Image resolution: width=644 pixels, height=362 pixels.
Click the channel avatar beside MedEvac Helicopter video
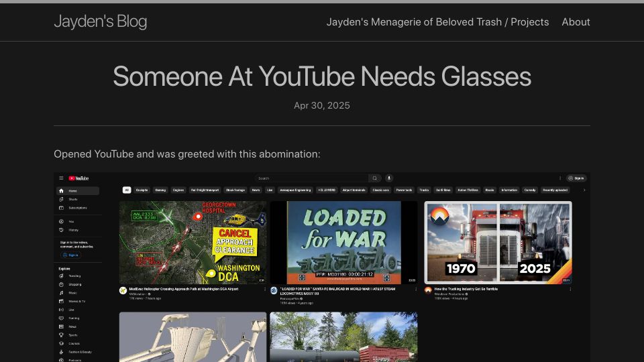click(x=123, y=290)
